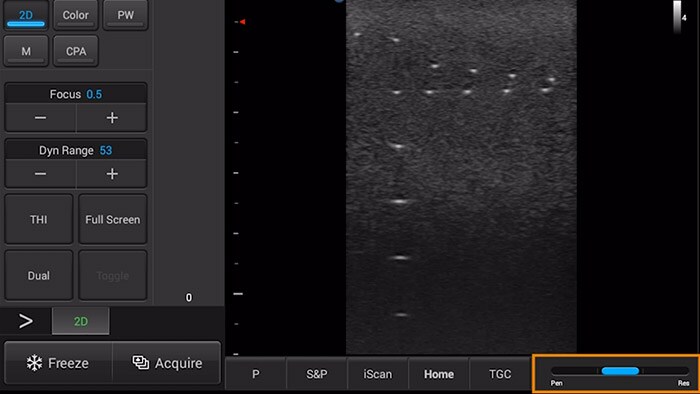
Task: Decrease the Focus value
Action: point(40,118)
